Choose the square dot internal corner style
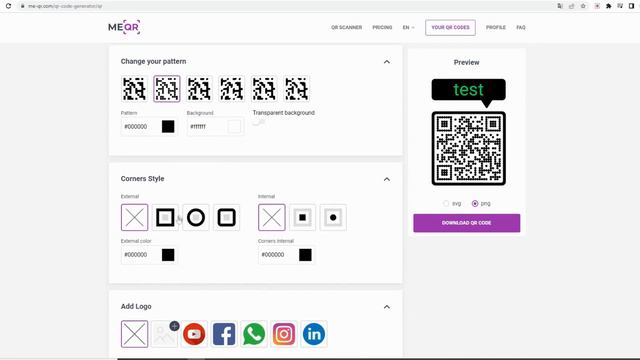 click(302, 217)
